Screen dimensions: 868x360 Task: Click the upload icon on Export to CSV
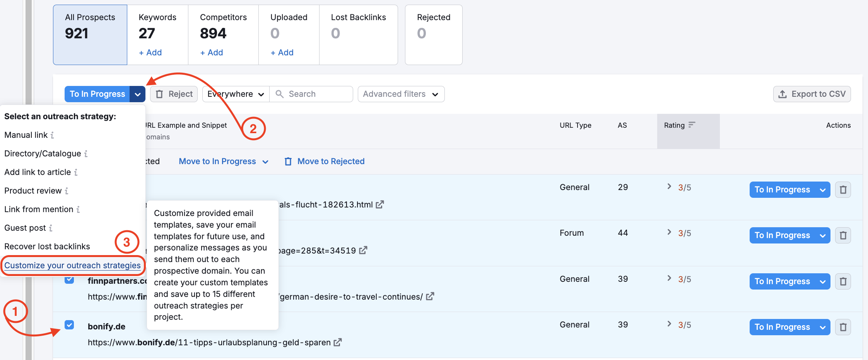pyautogui.click(x=783, y=94)
